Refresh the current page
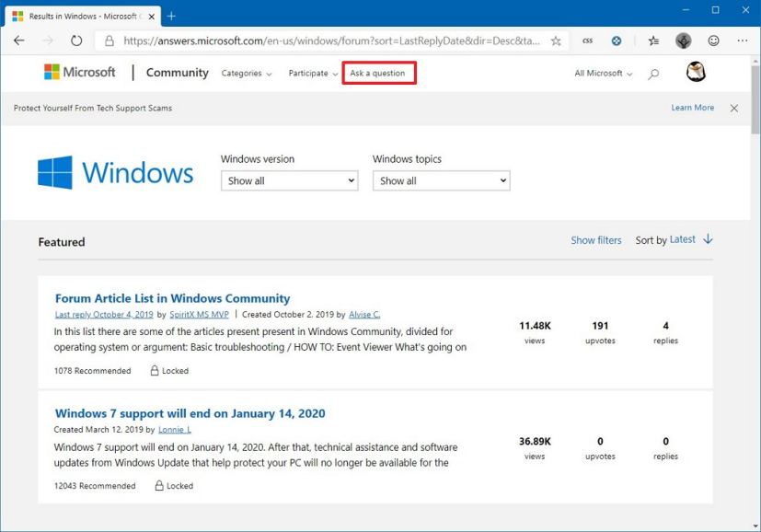Image resolution: width=761 pixels, height=532 pixels. (76, 40)
